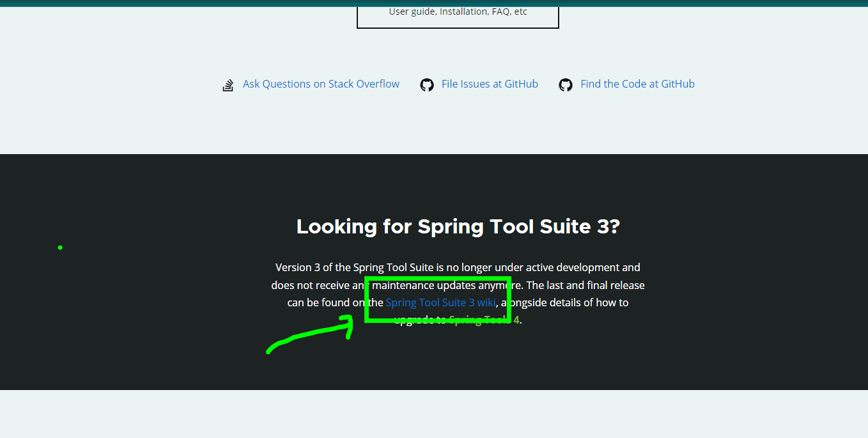The height and width of the screenshot is (438, 868).
Task: Click GitHub icon beside File Issues
Action: (427, 85)
